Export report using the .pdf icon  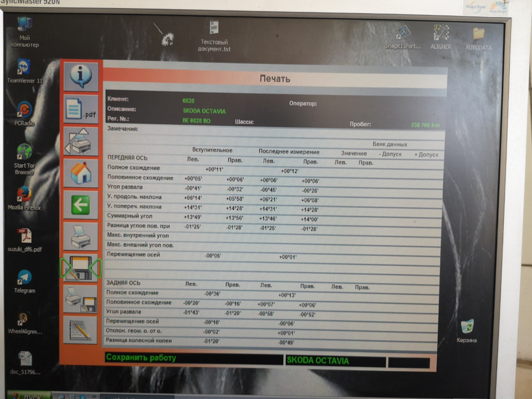coord(81,109)
